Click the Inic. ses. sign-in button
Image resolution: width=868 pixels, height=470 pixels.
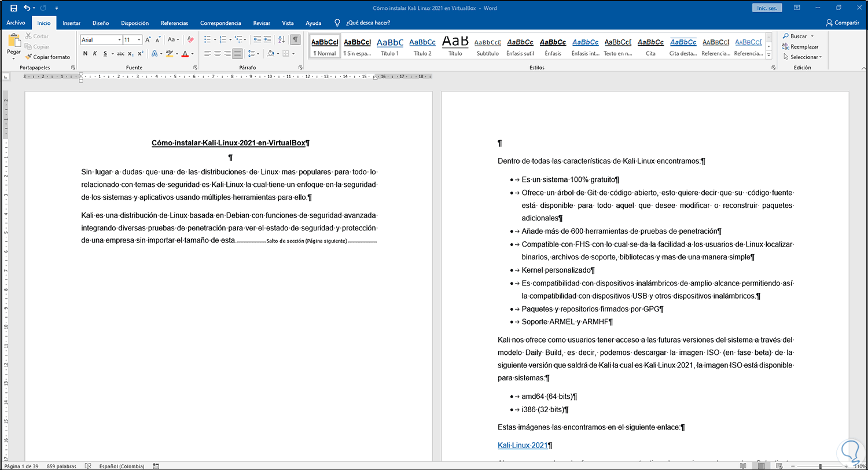pyautogui.click(x=767, y=8)
